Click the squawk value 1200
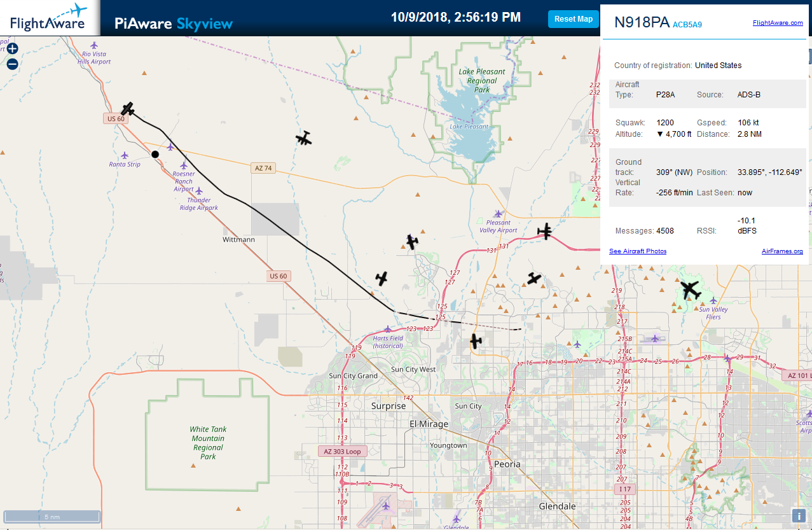 [665, 123]
